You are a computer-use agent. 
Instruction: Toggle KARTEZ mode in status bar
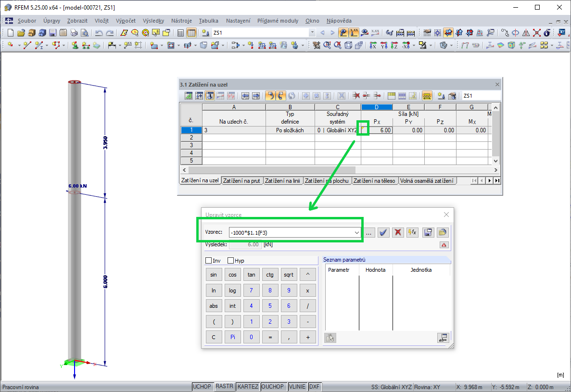pyautogui.click(x=248, y=387)
